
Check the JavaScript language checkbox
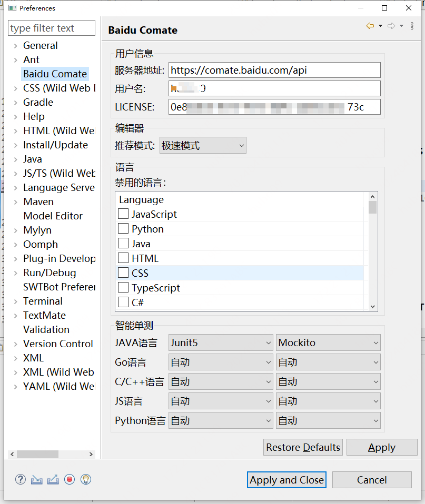(x=123, y=214)
